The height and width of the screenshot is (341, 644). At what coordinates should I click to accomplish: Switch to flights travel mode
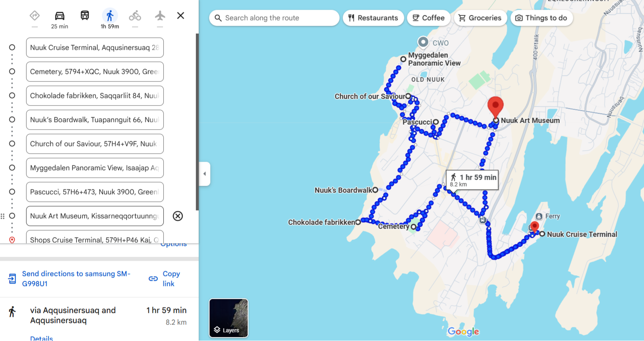point(160,16)
